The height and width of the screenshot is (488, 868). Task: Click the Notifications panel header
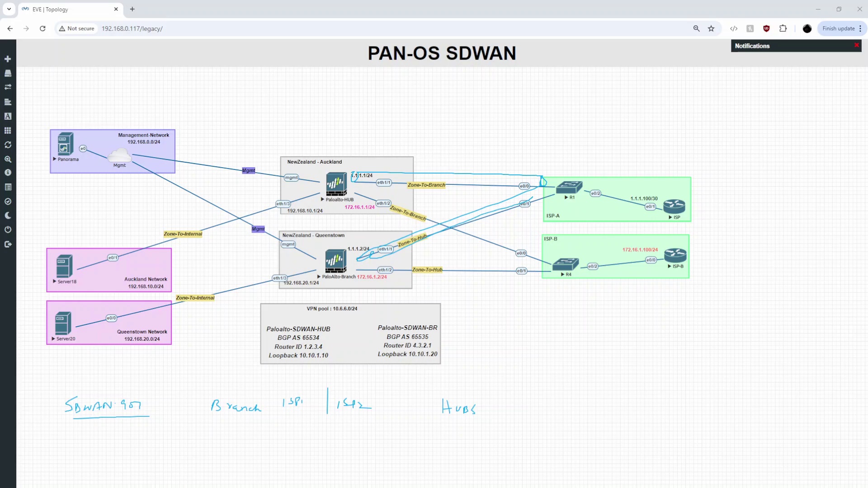796,46
